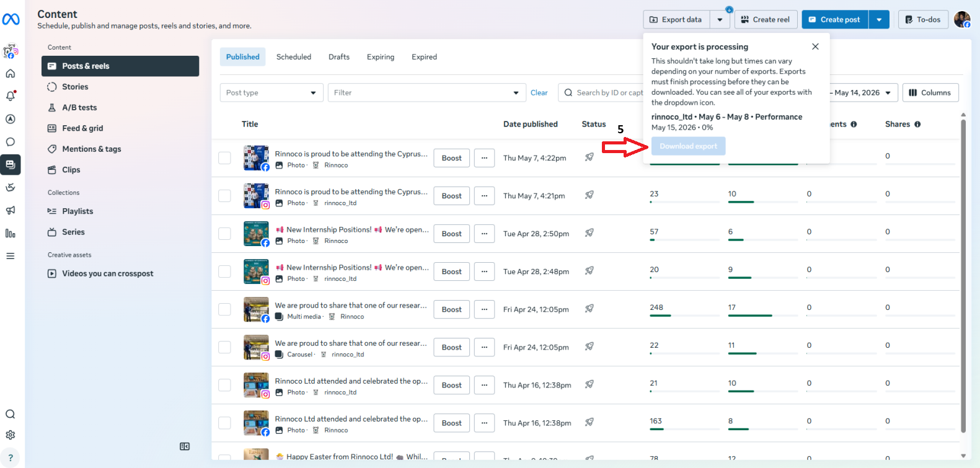Open more options for Tue Apr 28, 2:50pm post
The height and width of the screenshot is (468, 980).
(484, 234)
